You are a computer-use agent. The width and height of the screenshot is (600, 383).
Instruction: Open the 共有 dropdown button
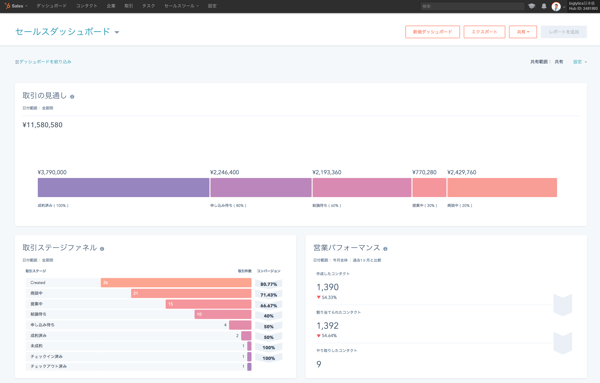click(x=523, y=32)
